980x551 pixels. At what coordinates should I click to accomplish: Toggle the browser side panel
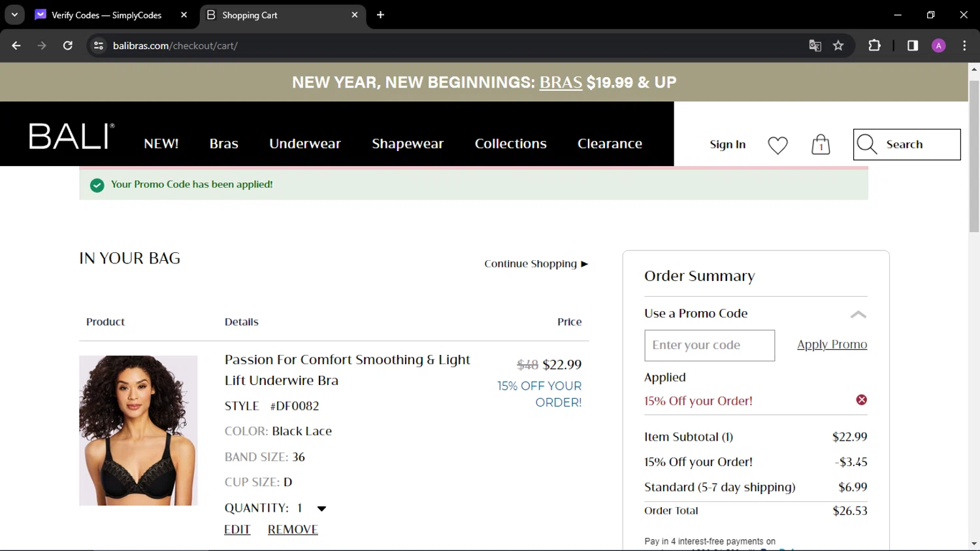click(x=913, y=46)
